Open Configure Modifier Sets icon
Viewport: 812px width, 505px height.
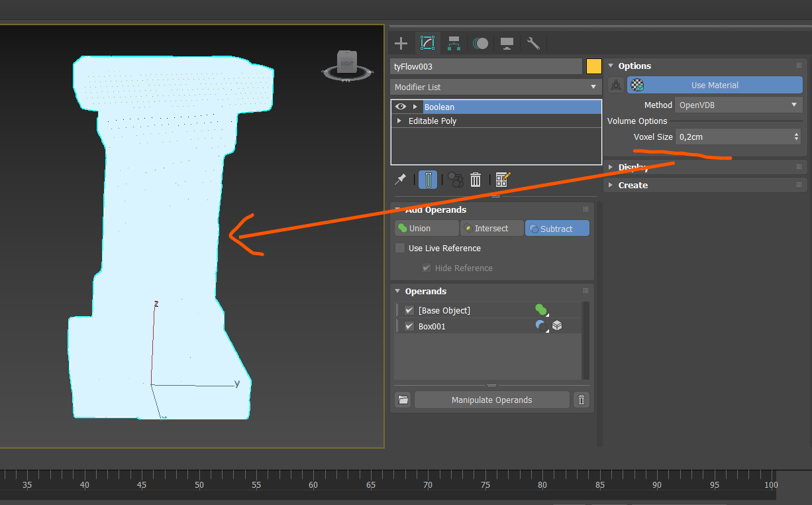pos(503,180)
